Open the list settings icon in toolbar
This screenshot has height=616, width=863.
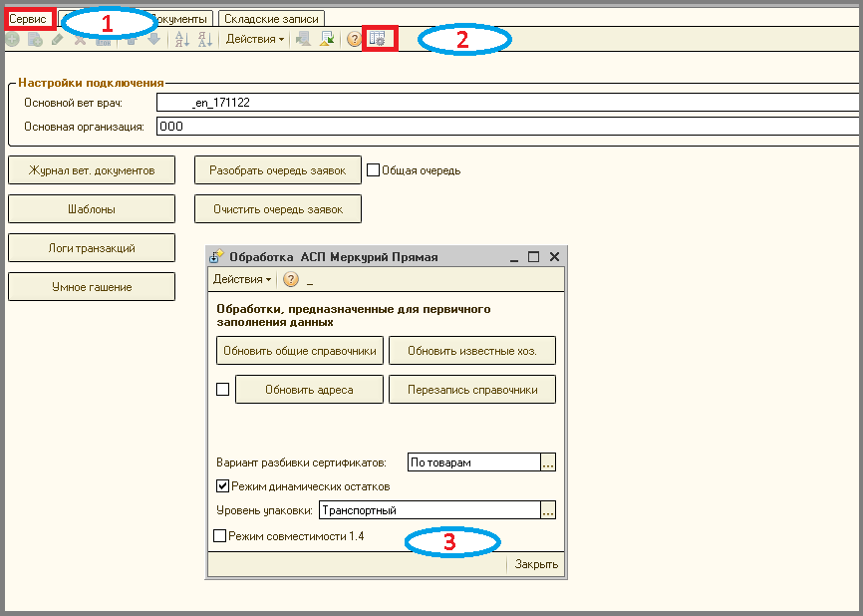point(378,39)
